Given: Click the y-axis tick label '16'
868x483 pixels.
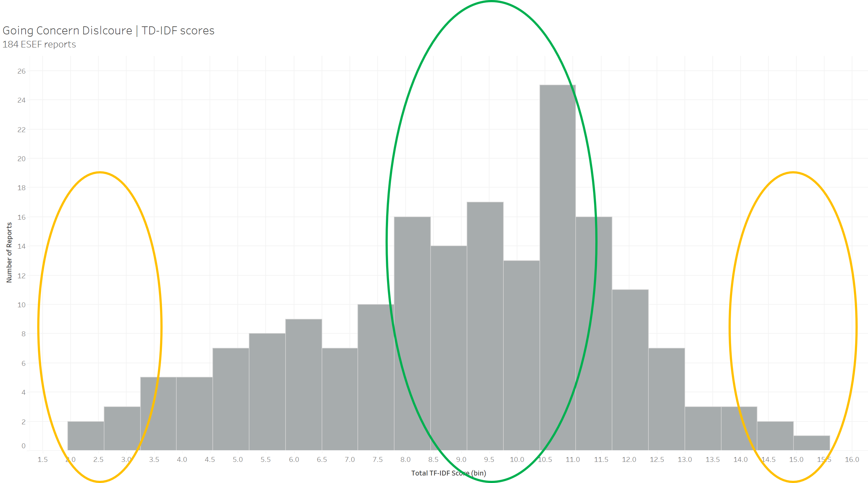Looking at the screenshot, I should pyautogui.click(x=22, y=217).
